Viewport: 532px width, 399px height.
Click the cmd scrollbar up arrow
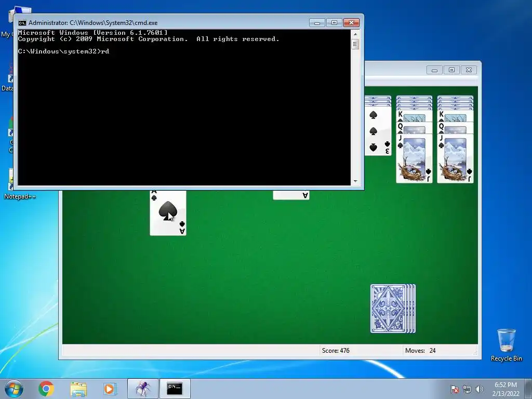coord(355,34)
